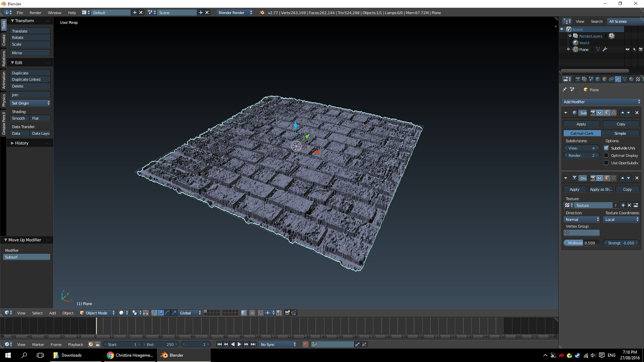Open the 3D viewport Select menu

click(37, 313)
